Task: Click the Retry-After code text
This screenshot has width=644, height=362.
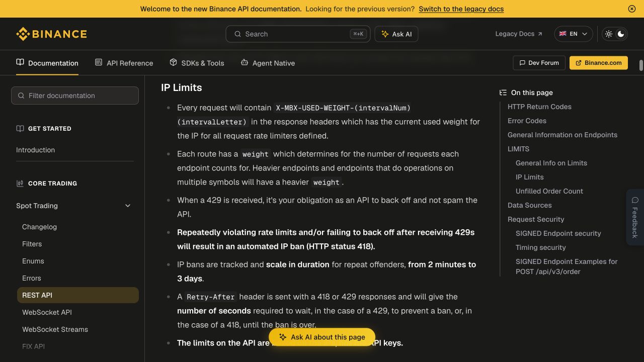Action: coord(210,297)
